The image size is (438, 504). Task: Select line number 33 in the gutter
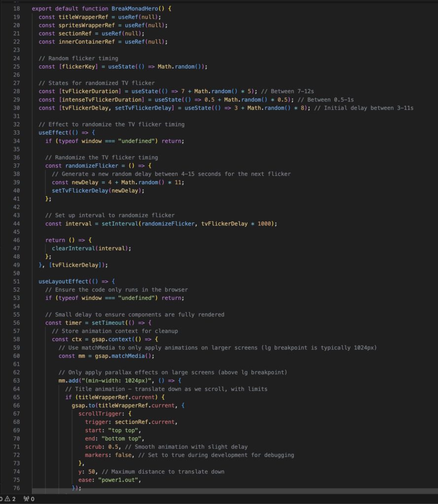click(16, 133)
